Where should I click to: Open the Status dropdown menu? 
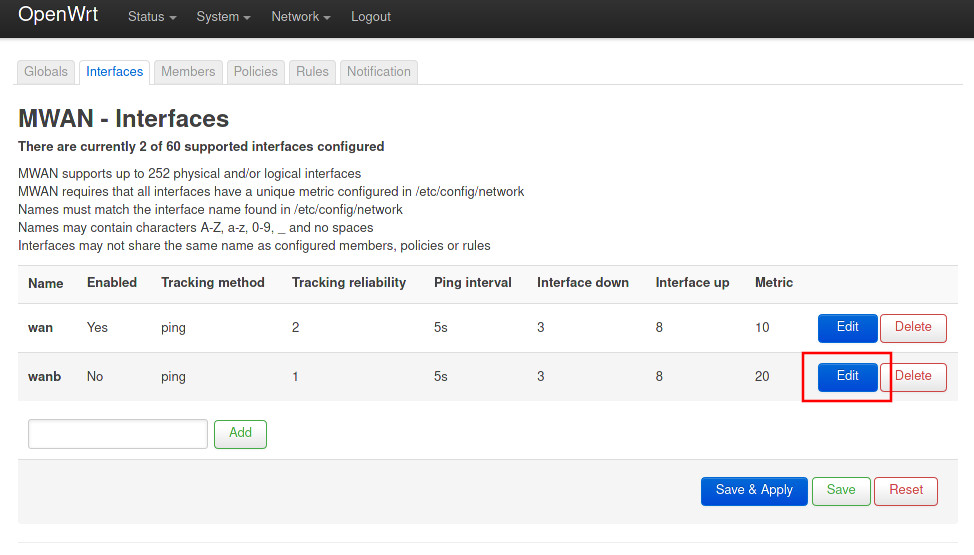[x=152, y=17]
